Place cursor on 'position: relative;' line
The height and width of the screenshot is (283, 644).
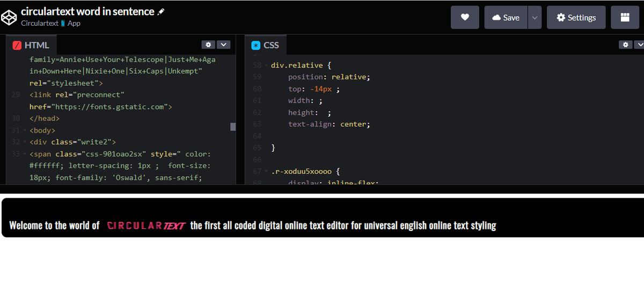tap(329, 77)
